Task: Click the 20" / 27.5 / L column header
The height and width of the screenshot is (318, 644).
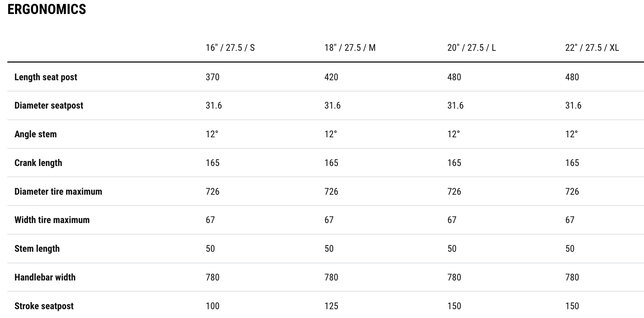Action: point(472,48)
